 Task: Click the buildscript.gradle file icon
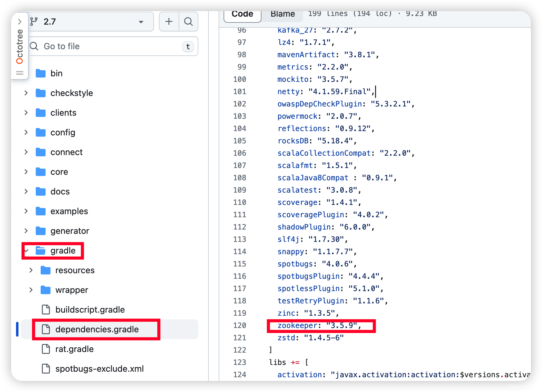click(46, 310)
